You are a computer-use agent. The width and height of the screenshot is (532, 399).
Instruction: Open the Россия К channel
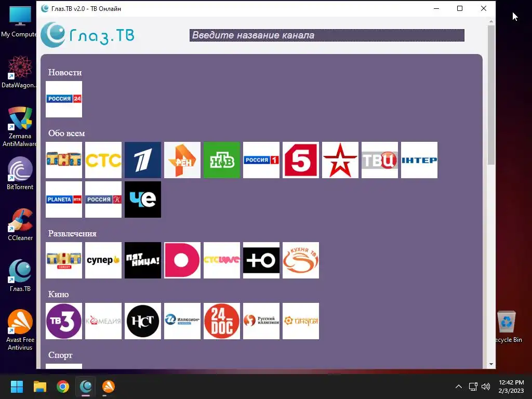click(x=103, y=199)
